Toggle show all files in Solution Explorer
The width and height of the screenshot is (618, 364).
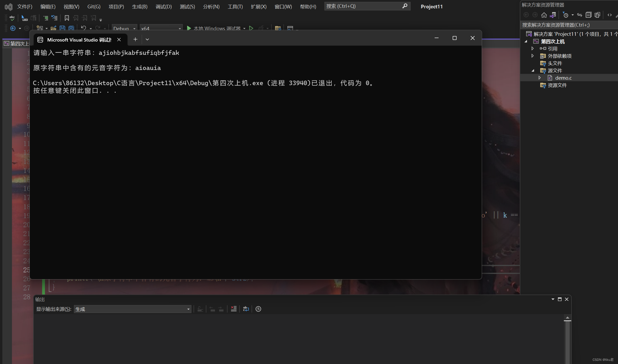(597, 15)
